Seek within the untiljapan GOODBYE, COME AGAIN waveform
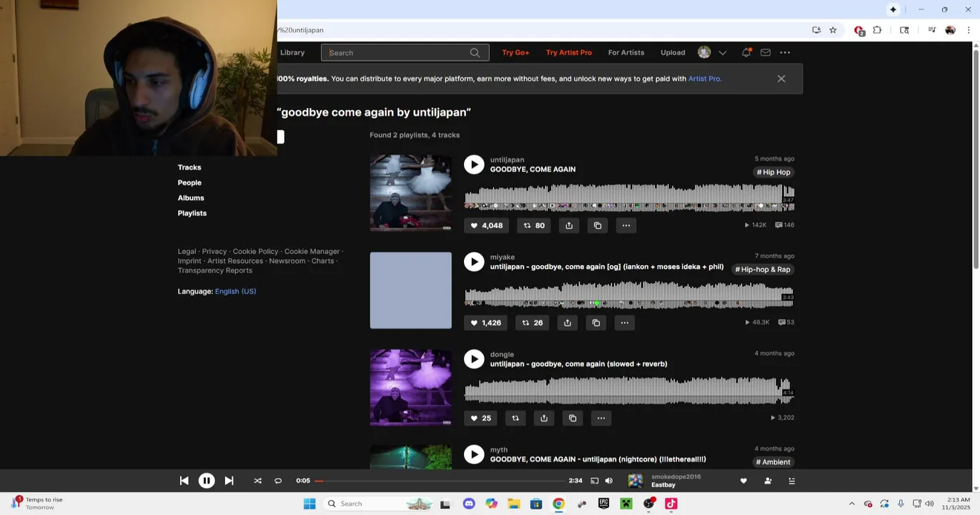Image resolution: width=980 pixels, height=515 pixels. 629,197
